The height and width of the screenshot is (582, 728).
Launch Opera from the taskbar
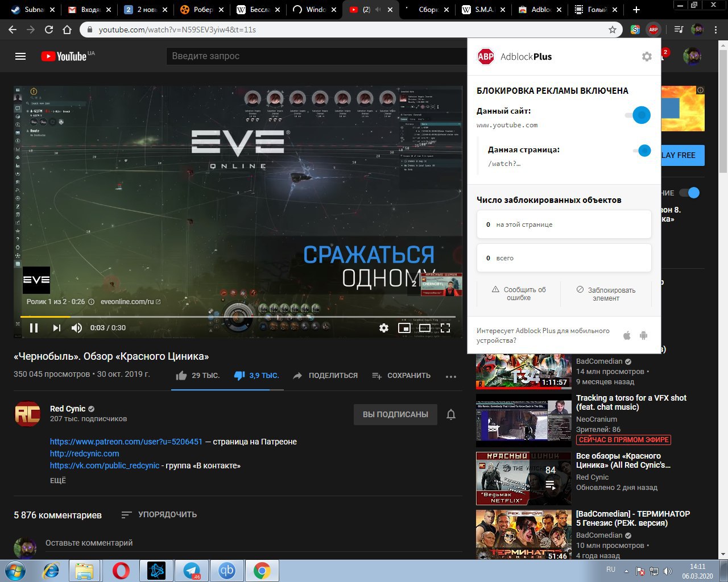tap(121, 570)
